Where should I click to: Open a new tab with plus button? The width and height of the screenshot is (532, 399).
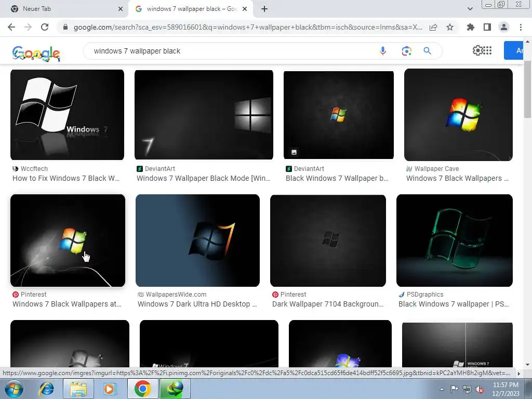click(x=264, y=9)
